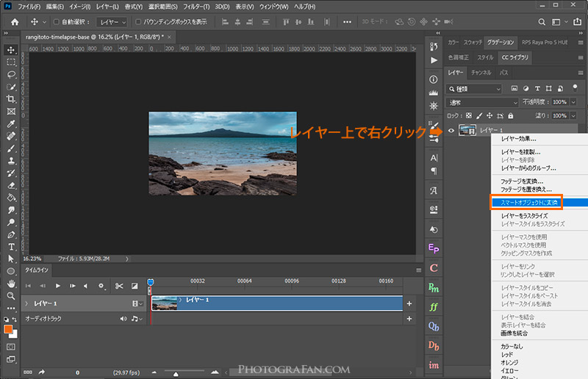Click the share icon at top right
The height and width of the screenshot is (379, 588).
pyautogui.click(x=577, y=22)
